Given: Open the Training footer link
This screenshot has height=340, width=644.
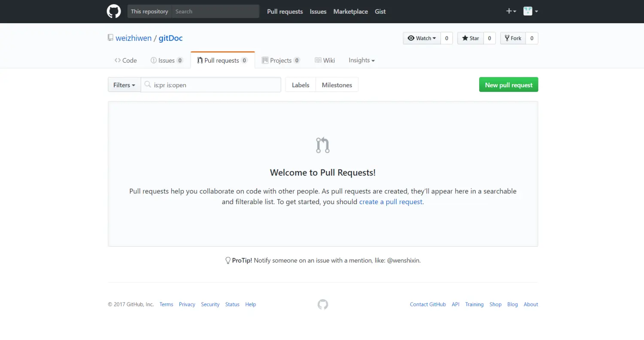Looking at the screenshot, I should [x=474, y=304].
